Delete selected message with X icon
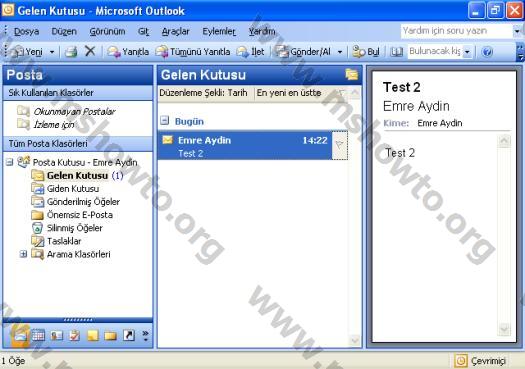 [90, 51]
